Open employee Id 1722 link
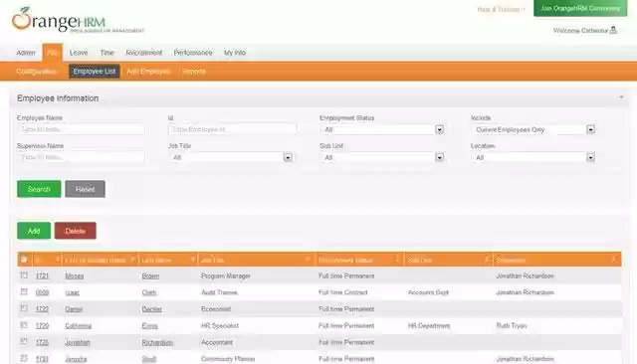This screenshot has height=364, width=637. (x=42, y=309)
